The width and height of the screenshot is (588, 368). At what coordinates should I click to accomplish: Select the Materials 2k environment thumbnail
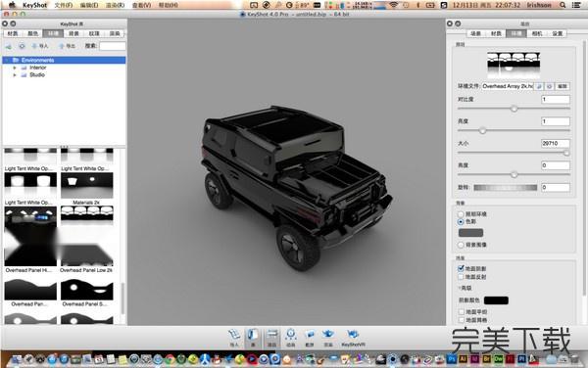point(87,185)
